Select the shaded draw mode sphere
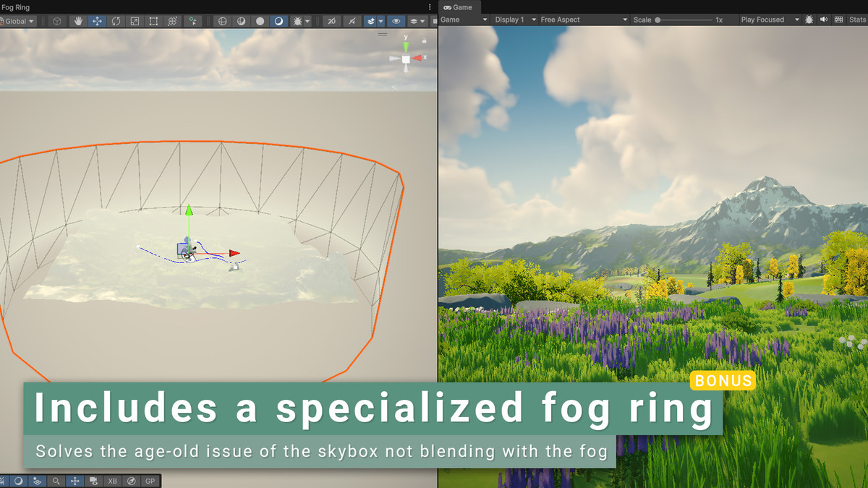Viewport: 868px width, 488px height. (x=278, y=21)
